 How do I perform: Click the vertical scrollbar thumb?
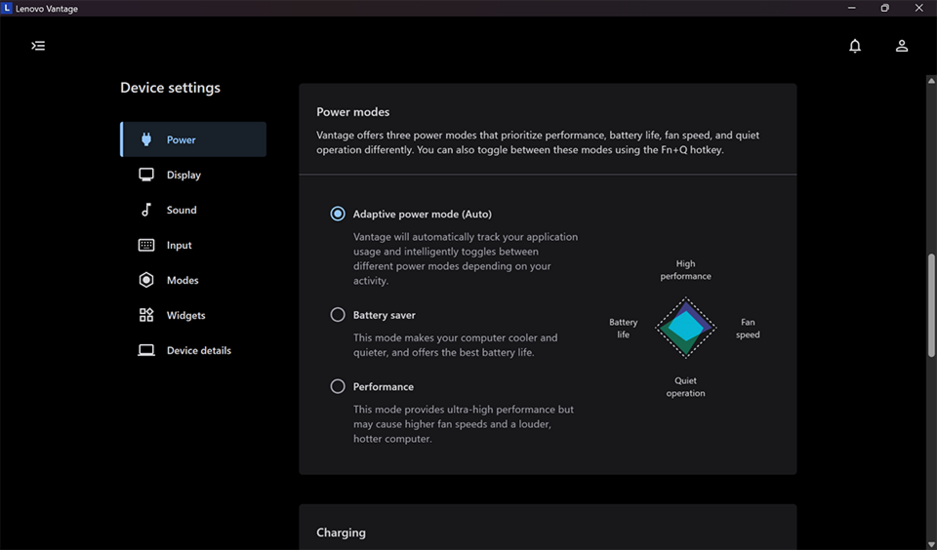click(931, 305)
